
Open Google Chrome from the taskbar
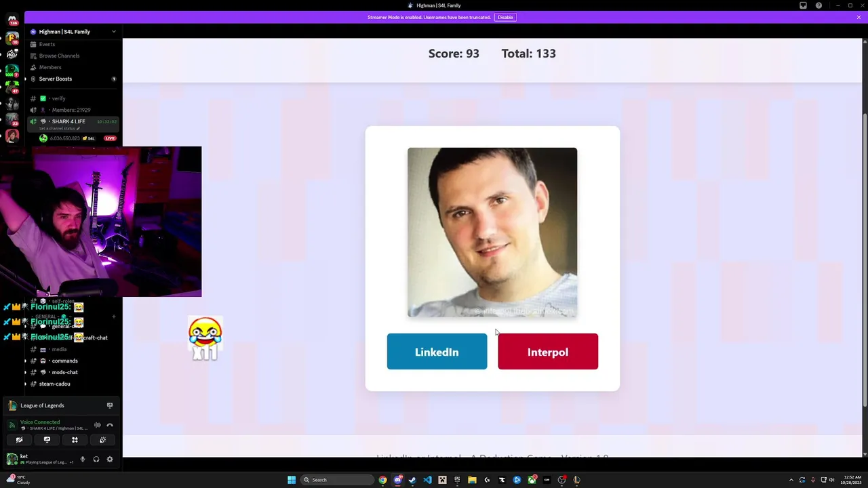click(x=382, y=480)
